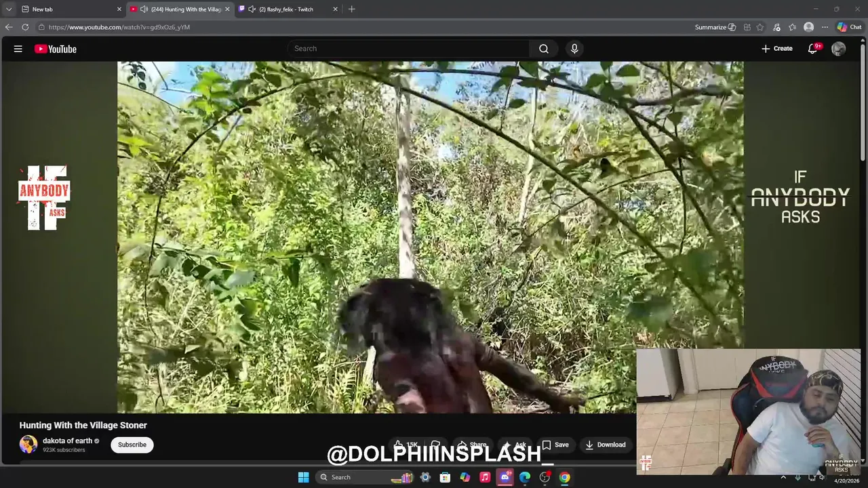Click Save to playlist button
Screen dimensions: 868x488
(555, 445)
